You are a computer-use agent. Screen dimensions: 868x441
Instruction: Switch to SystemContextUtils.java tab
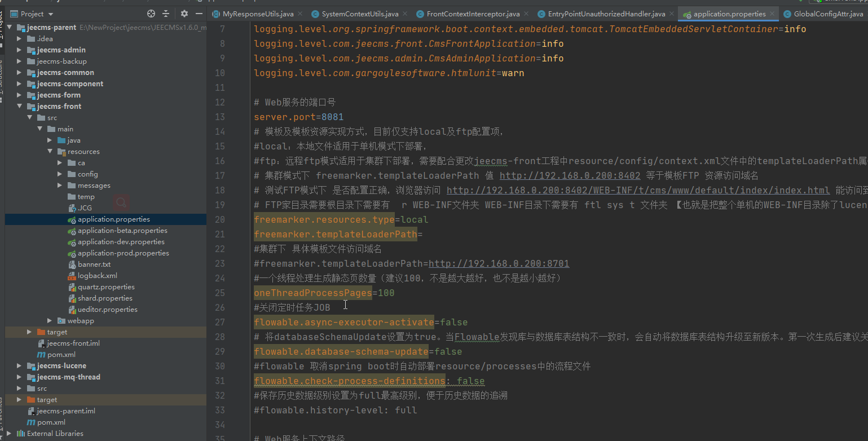[x=360, y=14]
